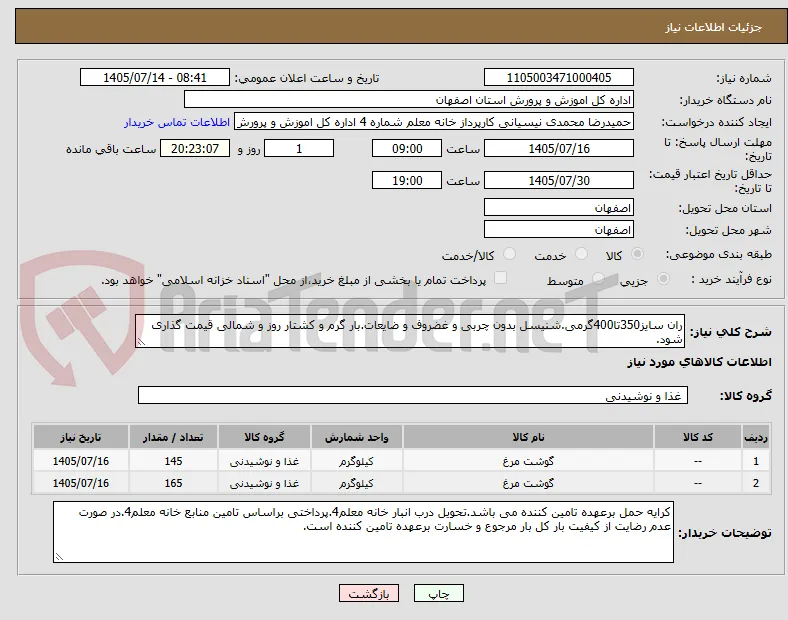The height and width of the screenshot is (620, 788).
Task: Click the resize handle of description box
Action: pos(141,342)
